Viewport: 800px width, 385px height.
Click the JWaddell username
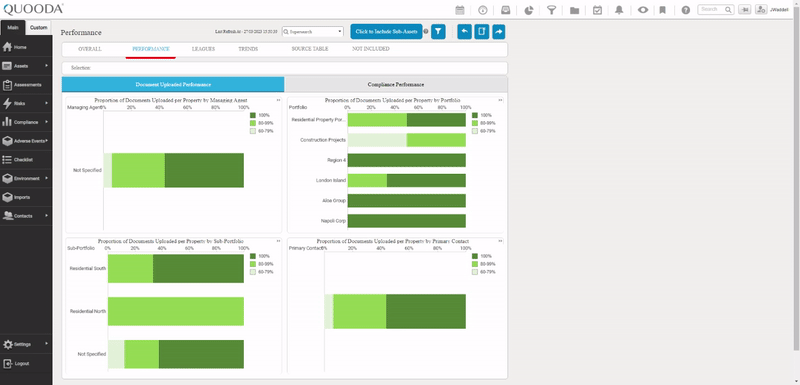[779, 10]
